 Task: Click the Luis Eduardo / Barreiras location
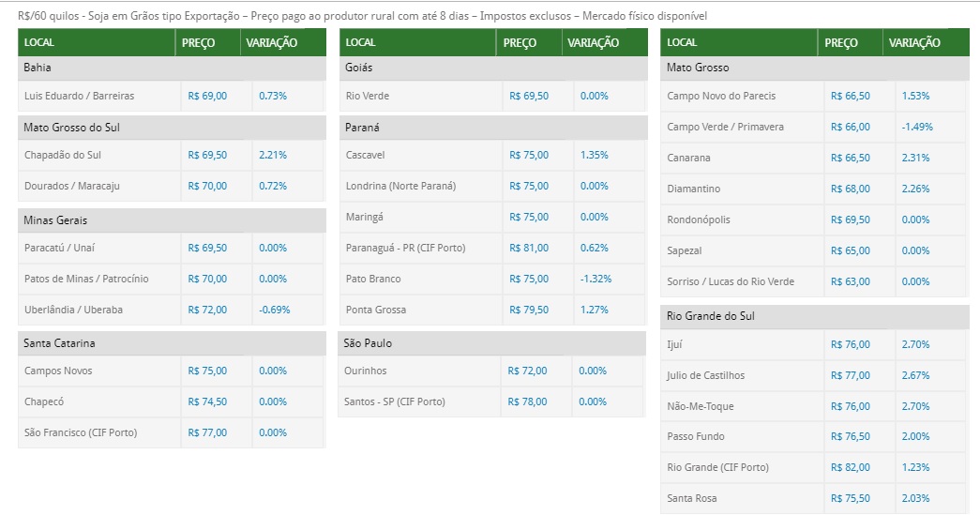click(x=79, y=96)
